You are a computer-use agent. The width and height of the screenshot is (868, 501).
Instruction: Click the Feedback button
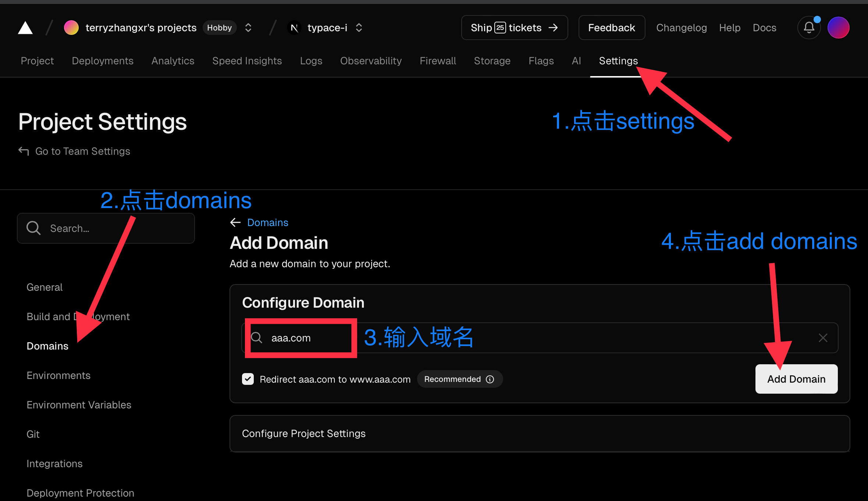click(612, 28)
